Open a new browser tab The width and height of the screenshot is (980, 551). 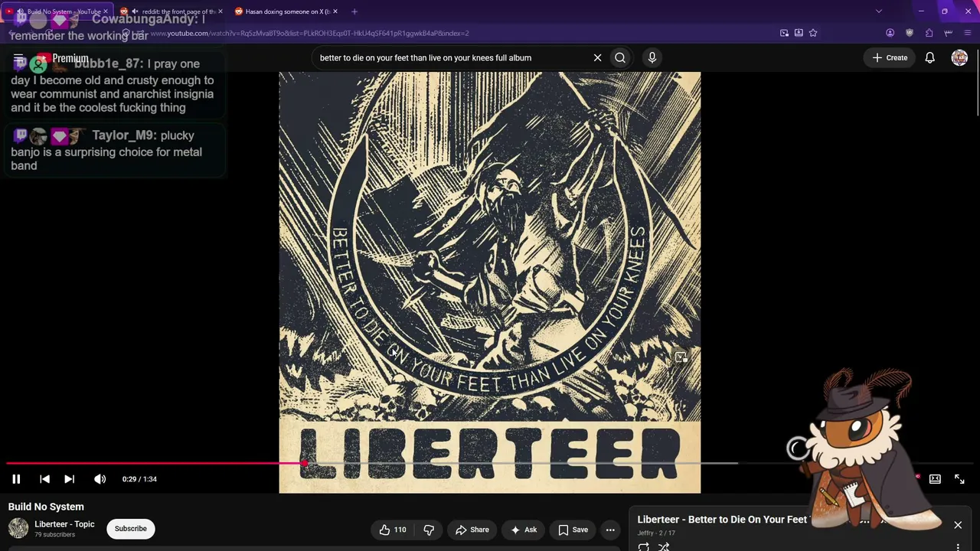point(354,11)
